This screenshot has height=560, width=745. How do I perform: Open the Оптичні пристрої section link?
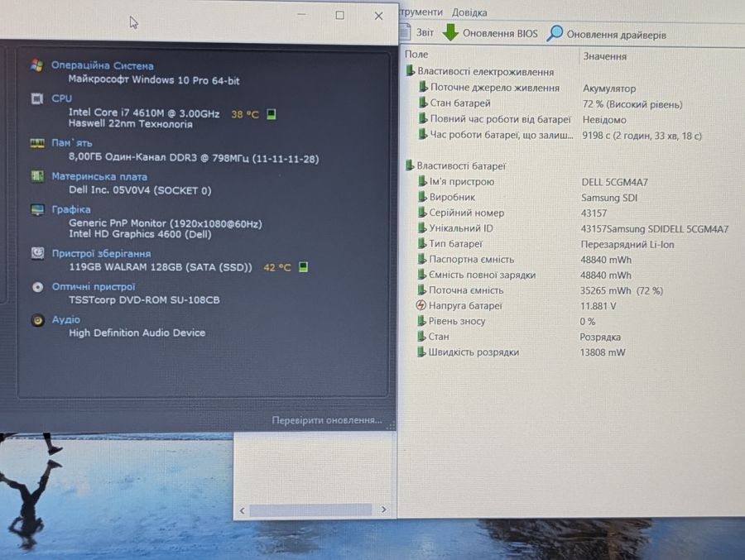coord(94,286)
